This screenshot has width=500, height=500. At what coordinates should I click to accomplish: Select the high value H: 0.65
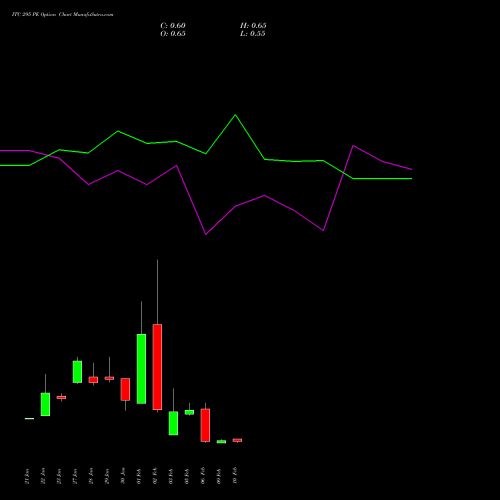click(x=253, y=26)
